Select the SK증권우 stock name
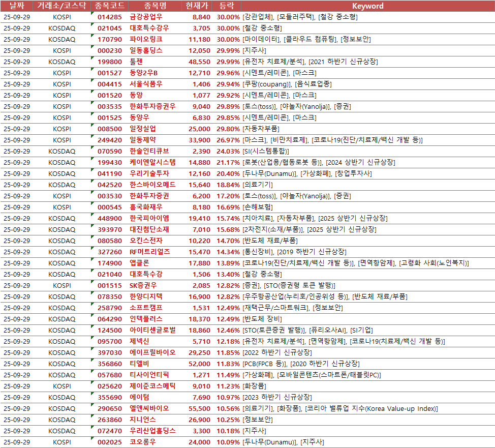This screenshot has height=448, width=495. (143, 286)
